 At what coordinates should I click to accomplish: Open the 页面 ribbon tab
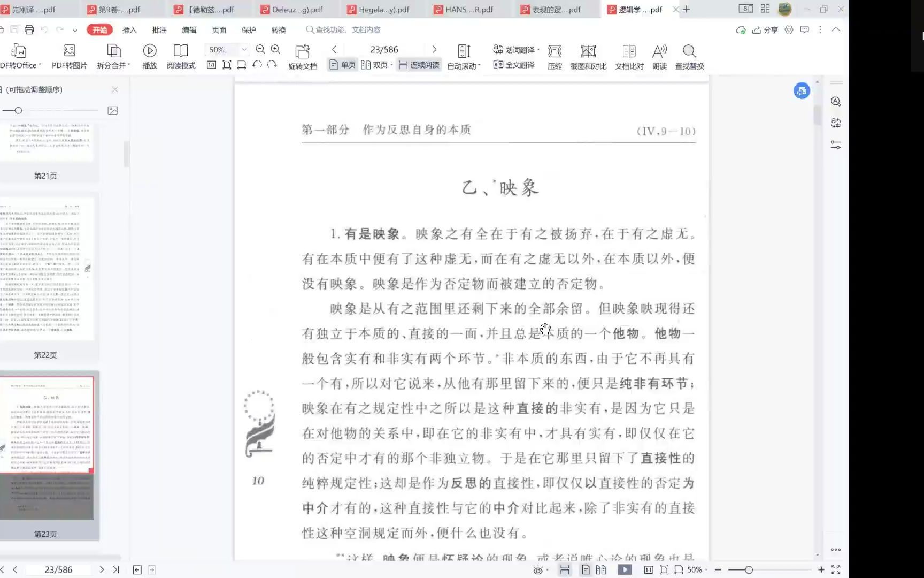pyautogui.click(x=219, y=30)
